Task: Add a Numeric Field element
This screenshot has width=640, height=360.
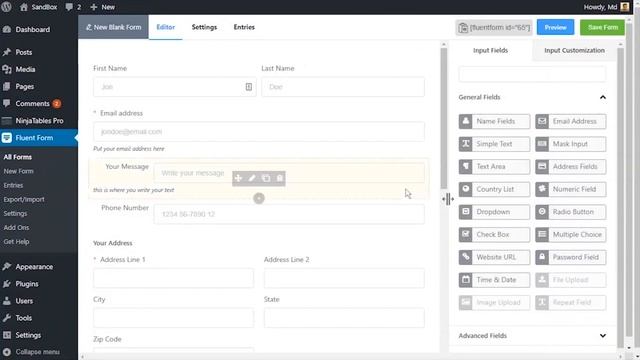Action: 571,189
